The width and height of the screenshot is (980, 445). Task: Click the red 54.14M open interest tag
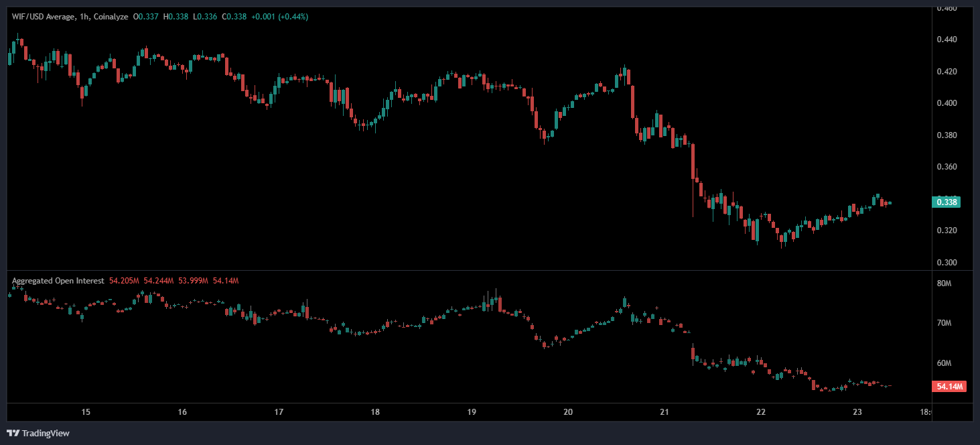click(x=949, y=387)
